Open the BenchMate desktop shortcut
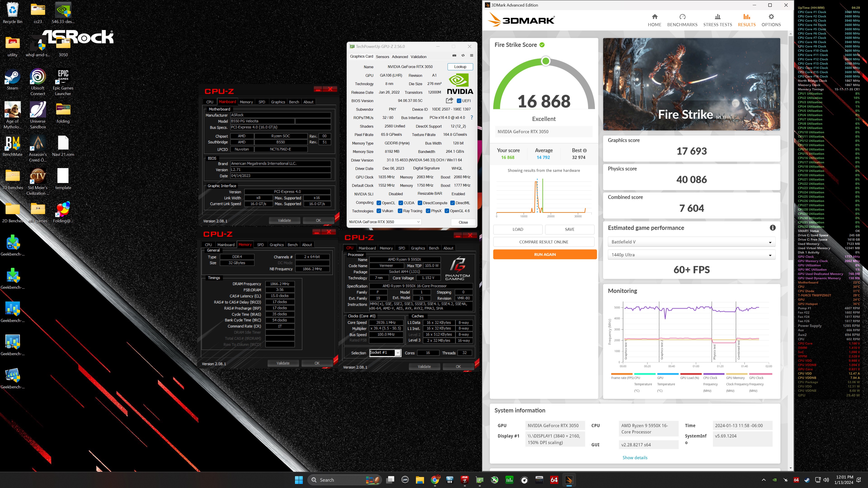868x488 pixels. click(x=12, y=146)
